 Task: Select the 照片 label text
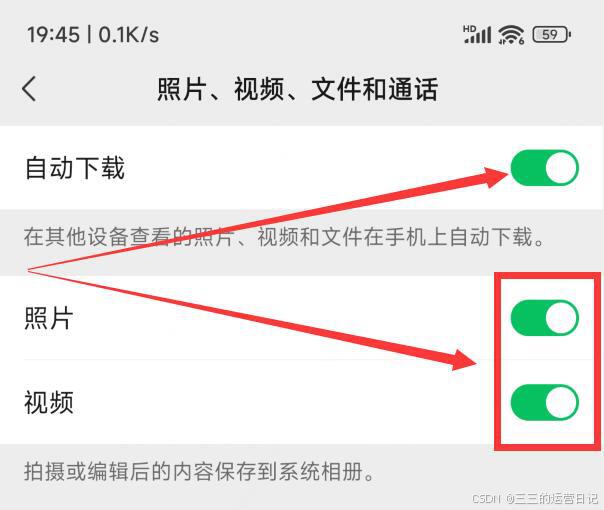coord(49,318)
